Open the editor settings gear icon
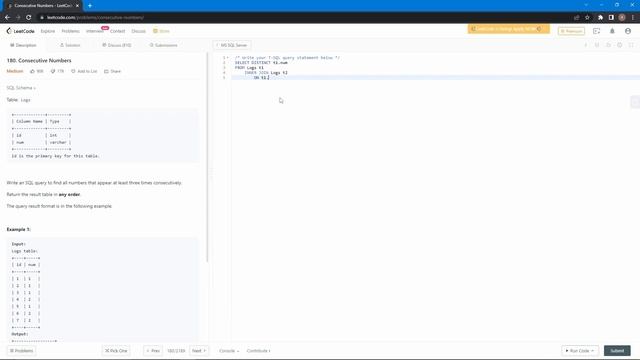This screenshot has width=640, height=360. coord(620,45)
